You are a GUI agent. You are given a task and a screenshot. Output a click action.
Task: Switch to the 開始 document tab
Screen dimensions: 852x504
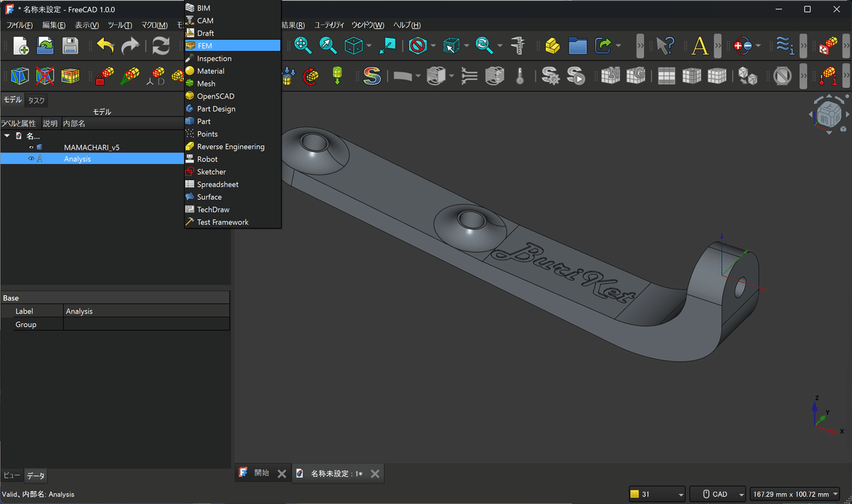261,473
